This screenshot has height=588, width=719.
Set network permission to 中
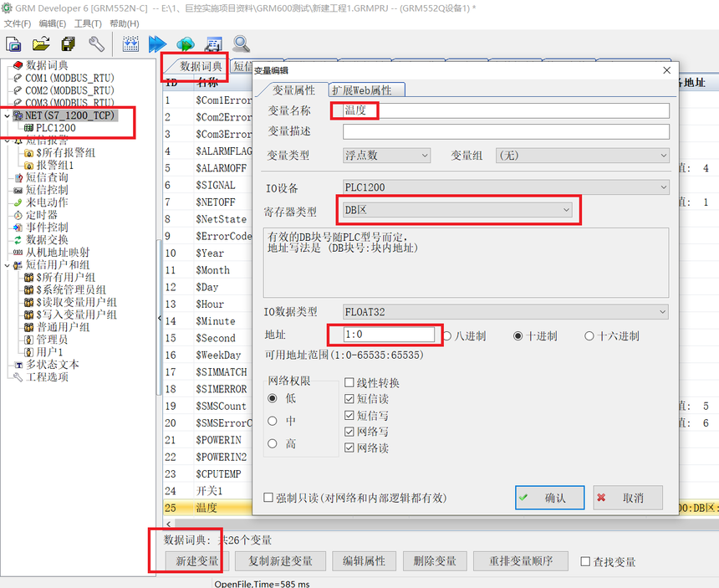pos(273,421)
